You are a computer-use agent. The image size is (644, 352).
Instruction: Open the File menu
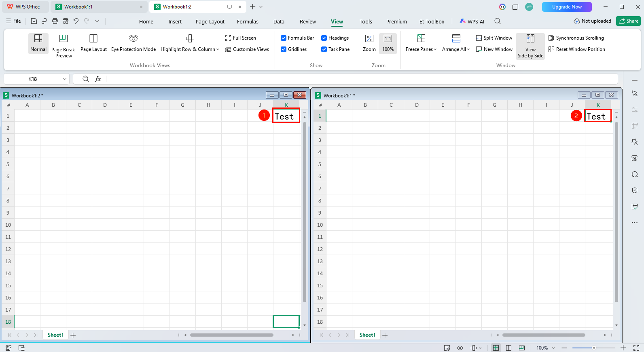coord(13,21)
